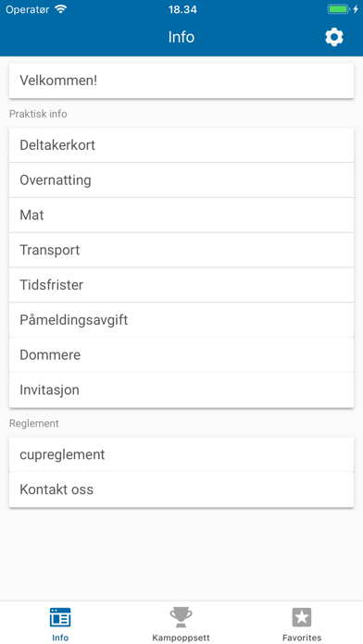
Task: Open the Velkommen! item
Action: pos(181,80)
